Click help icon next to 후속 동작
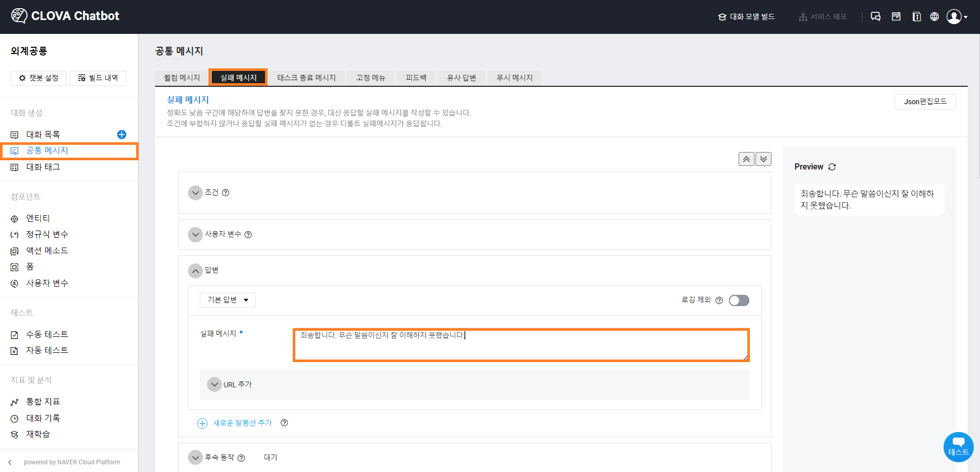Screen dimensions: 980x472 point(241,458)
